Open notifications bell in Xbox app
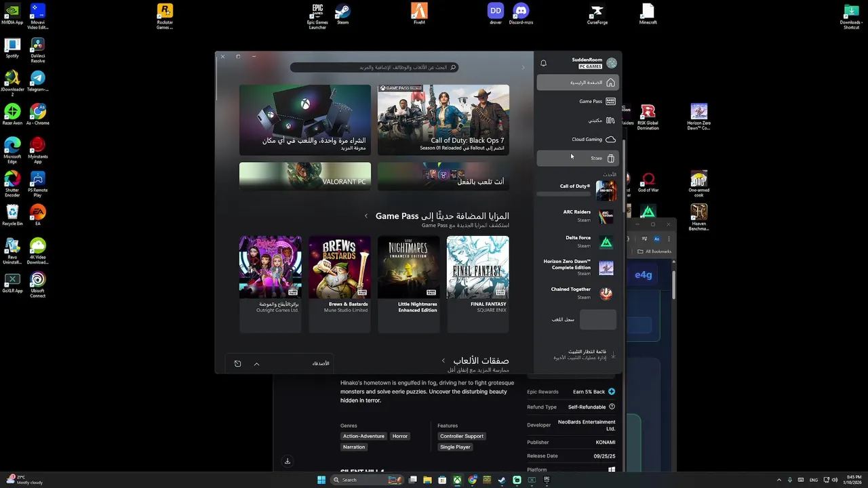 [543, 63]
